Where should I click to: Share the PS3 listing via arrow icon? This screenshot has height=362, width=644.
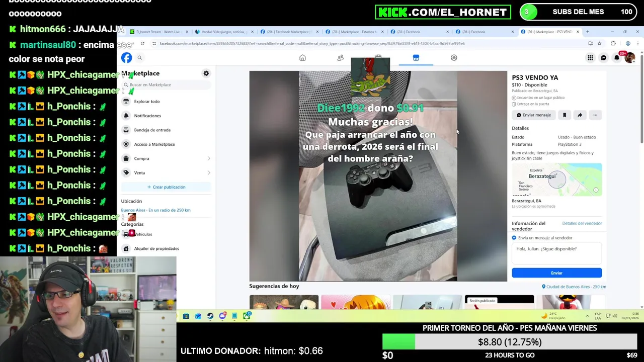(x=580, y=115)
